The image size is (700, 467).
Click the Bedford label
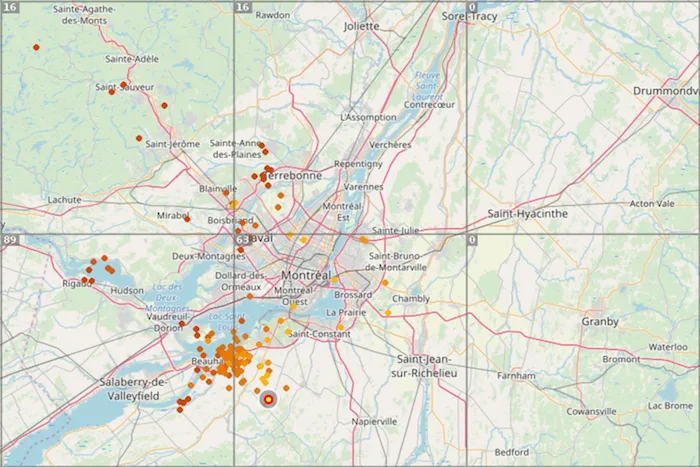[x=512, y=452]
